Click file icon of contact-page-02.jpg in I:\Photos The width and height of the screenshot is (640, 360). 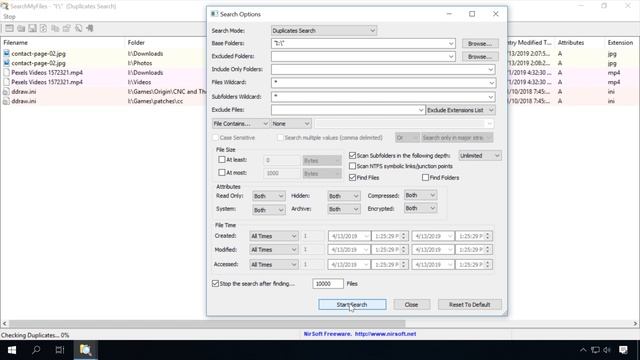pos(7,63)
